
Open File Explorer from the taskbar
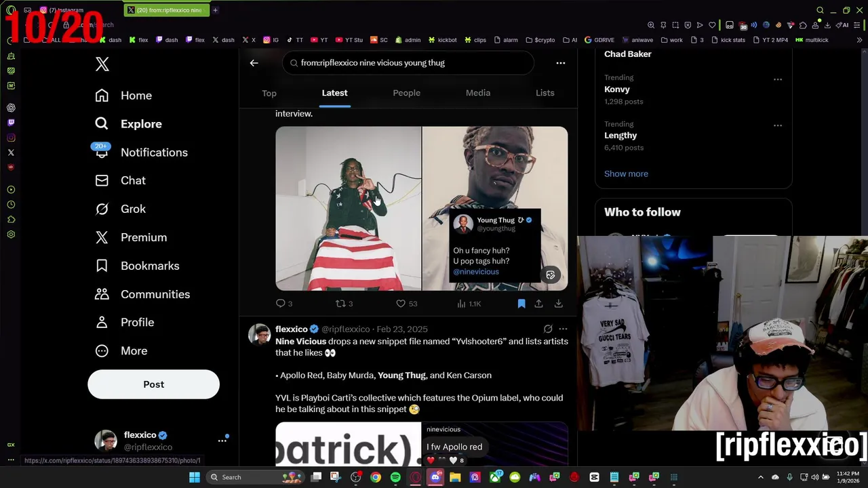tap(455, 477)
